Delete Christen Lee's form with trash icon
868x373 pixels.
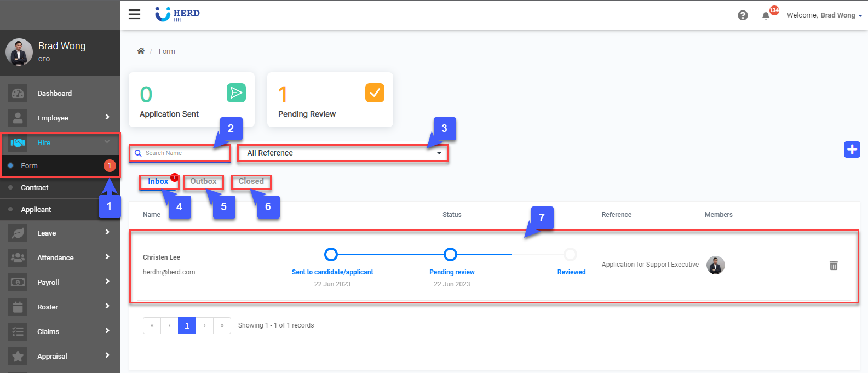(833, 266)
